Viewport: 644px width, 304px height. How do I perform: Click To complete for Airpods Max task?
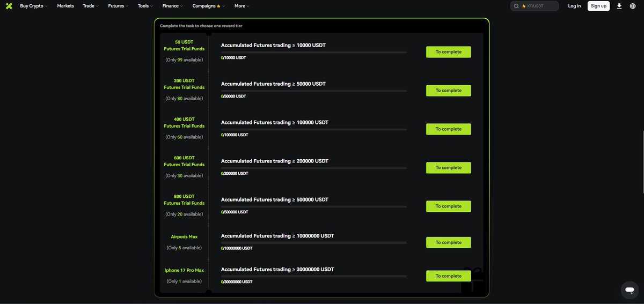tap(449, 242)
